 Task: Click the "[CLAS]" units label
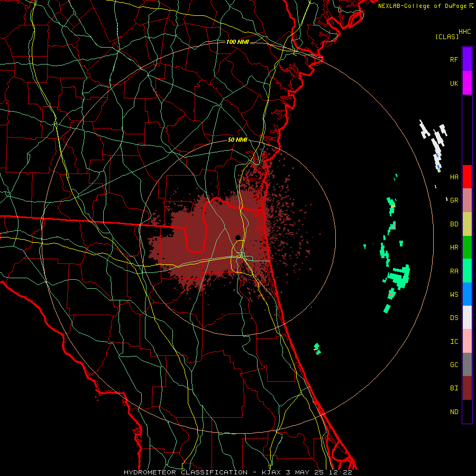(x=447, y=37)
